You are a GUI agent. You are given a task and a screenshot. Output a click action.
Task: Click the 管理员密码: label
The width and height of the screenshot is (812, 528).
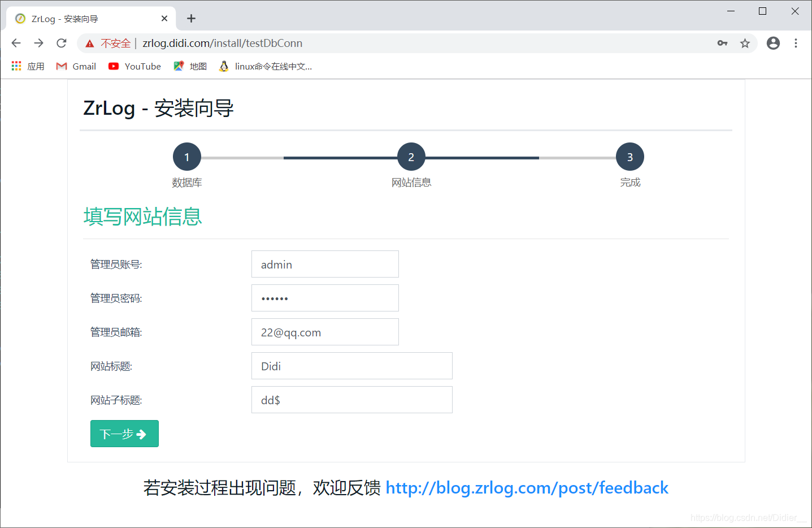116,298
